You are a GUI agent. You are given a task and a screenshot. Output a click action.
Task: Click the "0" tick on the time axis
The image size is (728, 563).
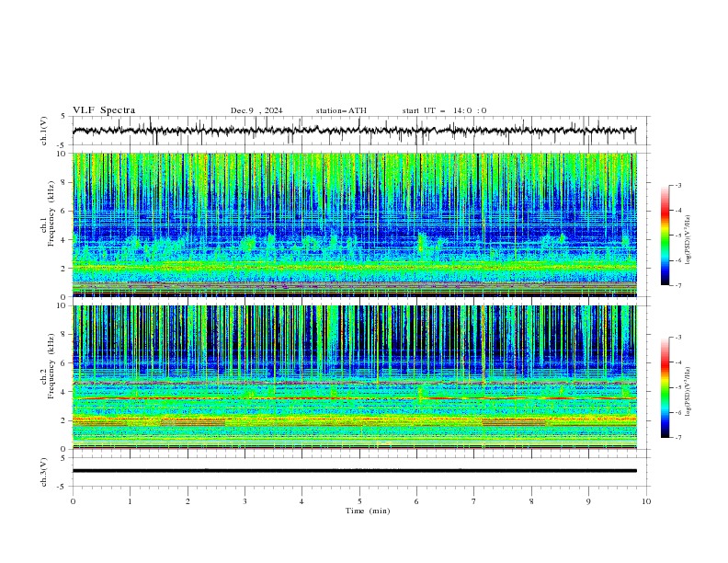[x=73, y=501]
